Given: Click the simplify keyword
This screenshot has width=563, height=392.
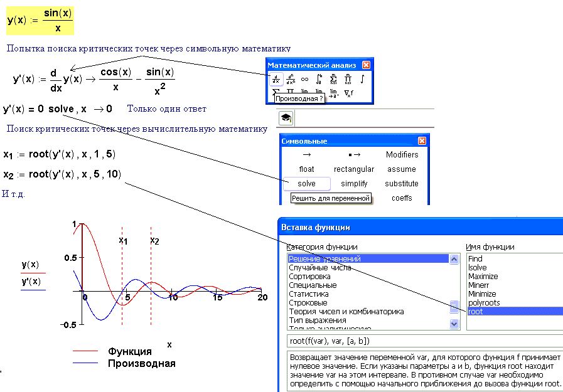Looking at the screenshot, I should pyautogui.click(x=354, y=184).
